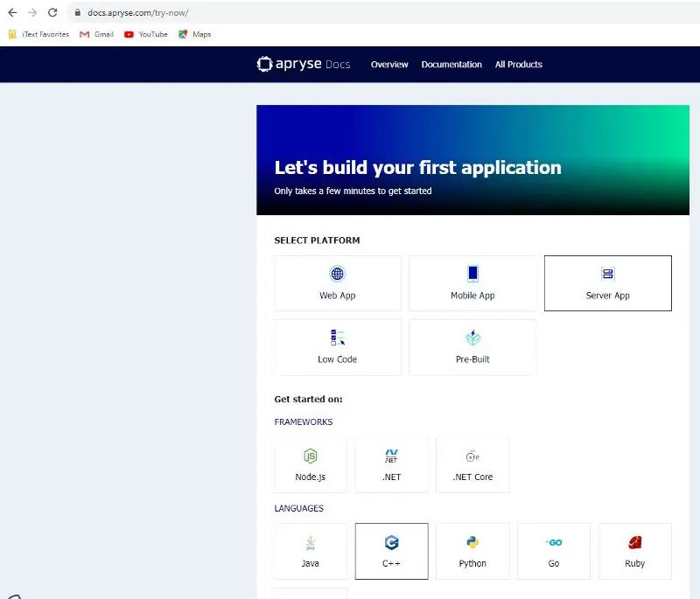700x599 pixels.
Task: Click the phone icon for Mobile App
Action: 472,274
